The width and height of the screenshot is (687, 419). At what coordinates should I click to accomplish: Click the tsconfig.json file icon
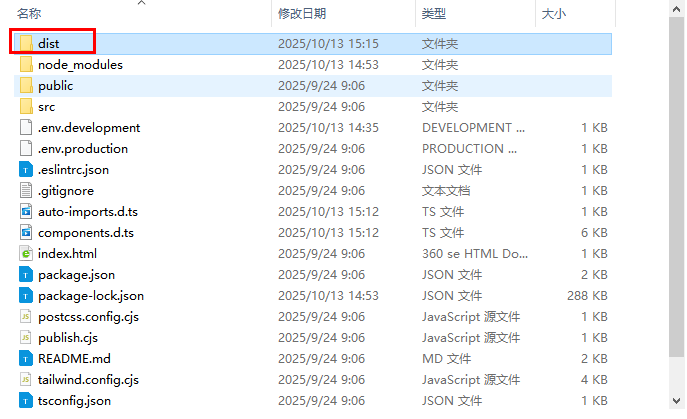click(26, 401)
